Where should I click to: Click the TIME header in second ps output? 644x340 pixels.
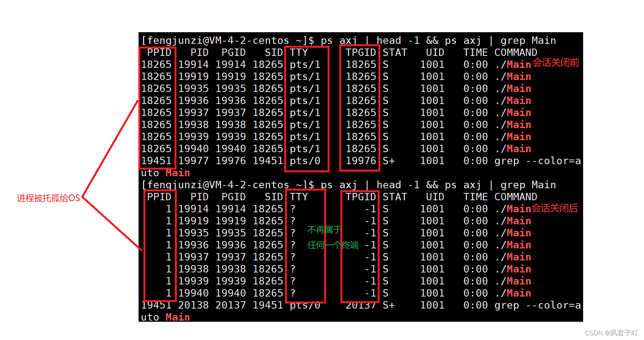pyautogui.click(x=475, y=197)
